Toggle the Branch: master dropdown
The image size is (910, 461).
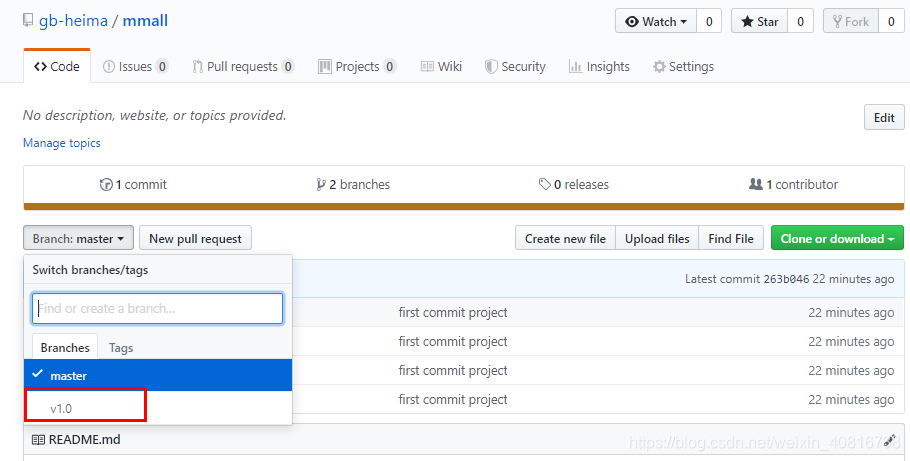tap(78, 238)
